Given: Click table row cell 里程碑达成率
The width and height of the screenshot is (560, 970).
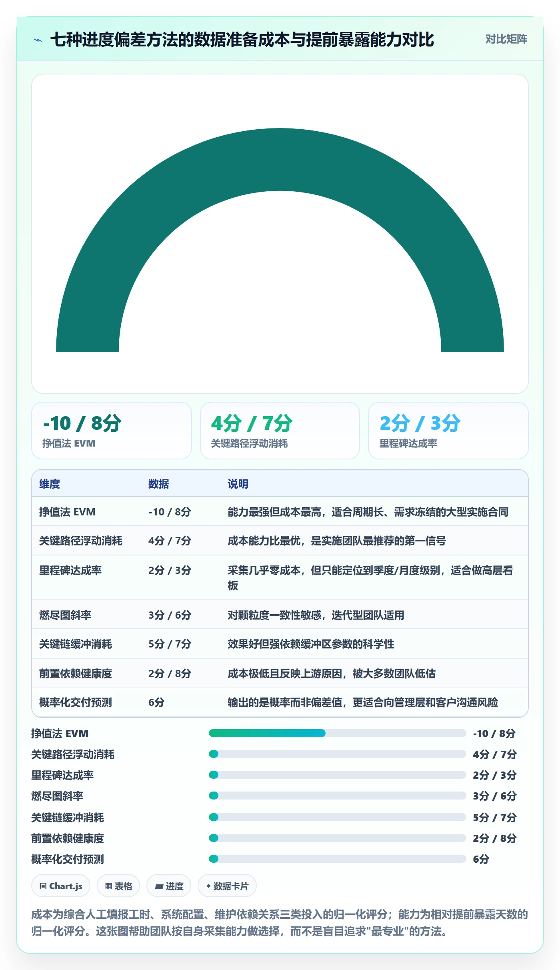Looking at the screenshot, I should [x=70, y=570].
